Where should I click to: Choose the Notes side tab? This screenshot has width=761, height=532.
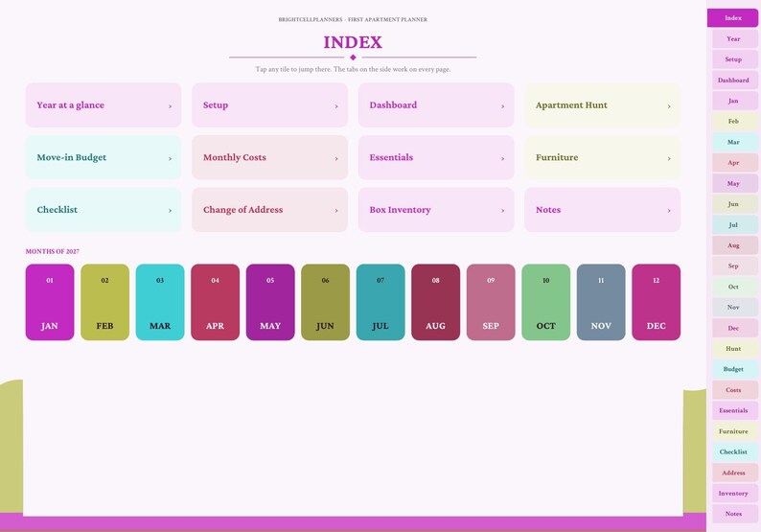[735, 514]
